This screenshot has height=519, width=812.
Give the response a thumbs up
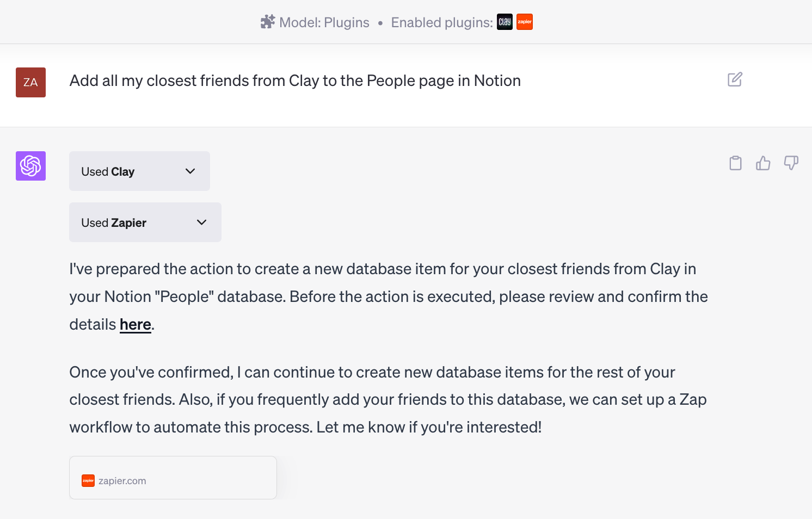(x=763, y=163)
